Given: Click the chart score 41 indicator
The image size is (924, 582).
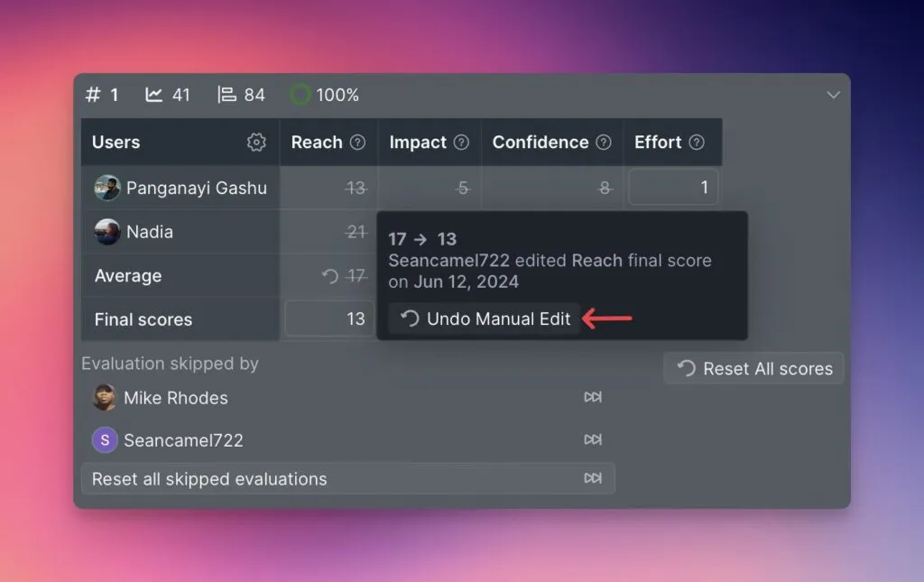Looking at the screenshot, I should coord(168,95).
